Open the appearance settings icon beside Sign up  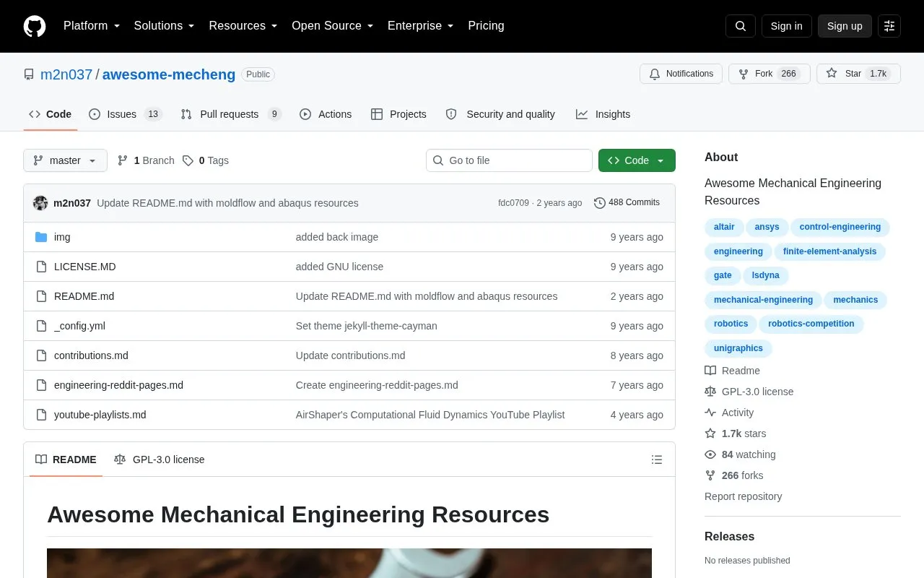click(889, 26)
